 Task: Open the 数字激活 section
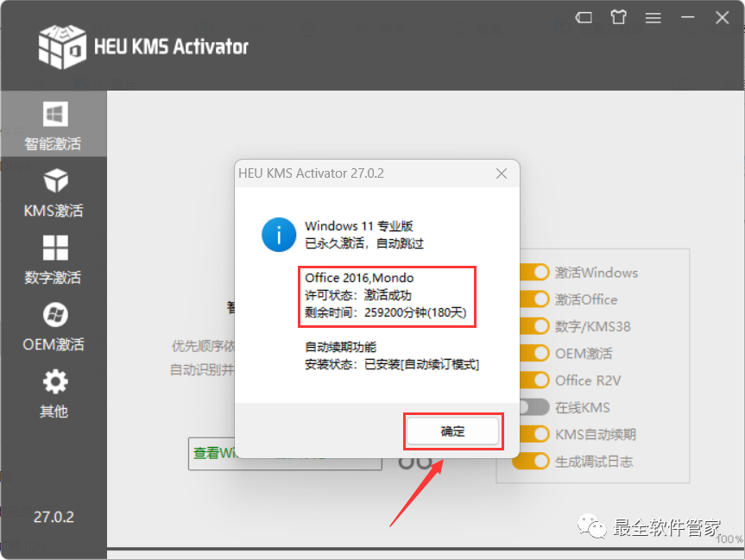(x=54, y=260)
